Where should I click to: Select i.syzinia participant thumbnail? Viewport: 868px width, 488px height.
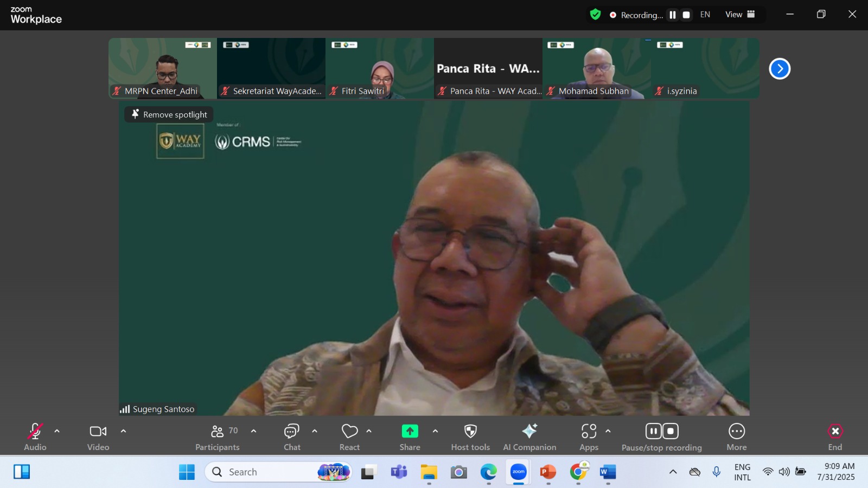[705, 68]
